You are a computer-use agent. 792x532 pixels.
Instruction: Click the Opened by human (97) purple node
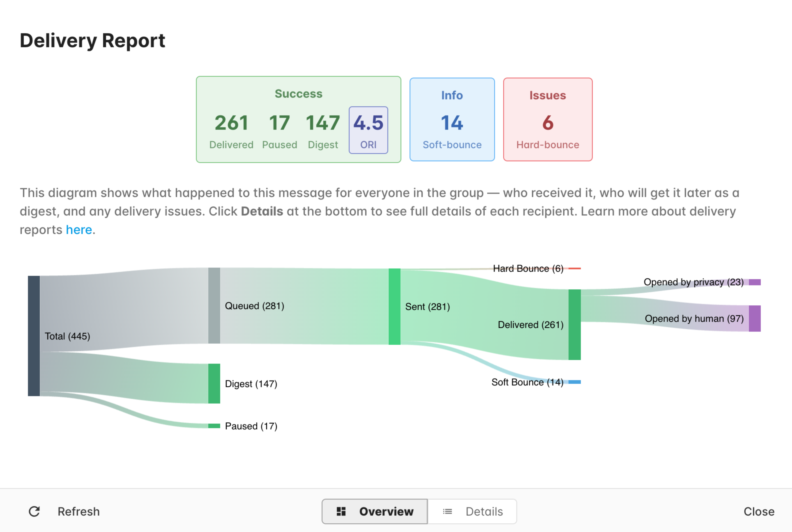[755, 318]
